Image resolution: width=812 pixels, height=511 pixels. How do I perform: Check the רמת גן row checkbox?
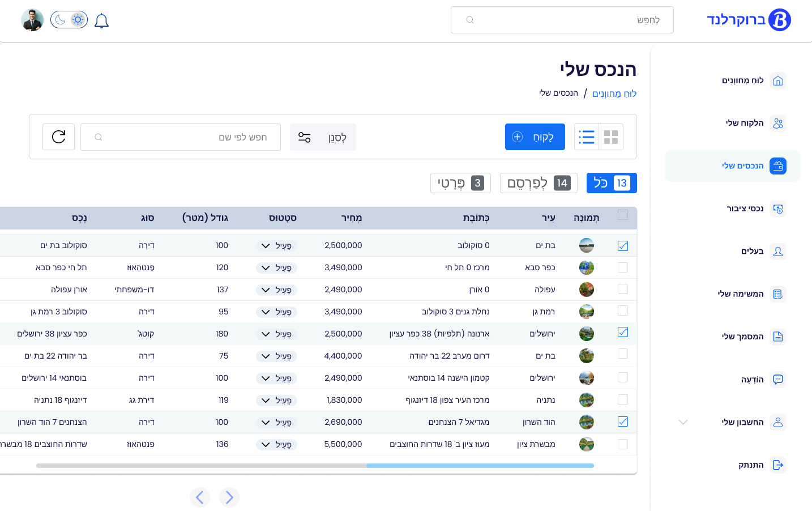tap(623, 310)
